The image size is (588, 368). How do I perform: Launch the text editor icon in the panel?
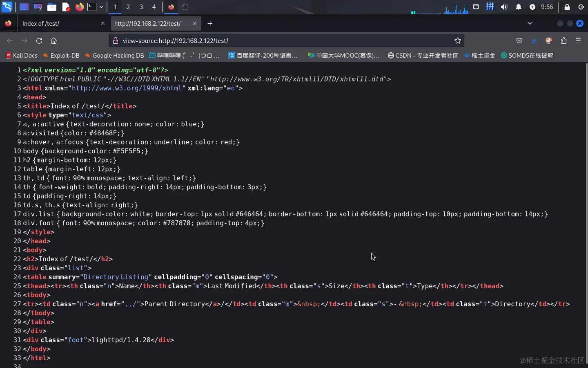point(66,7)
